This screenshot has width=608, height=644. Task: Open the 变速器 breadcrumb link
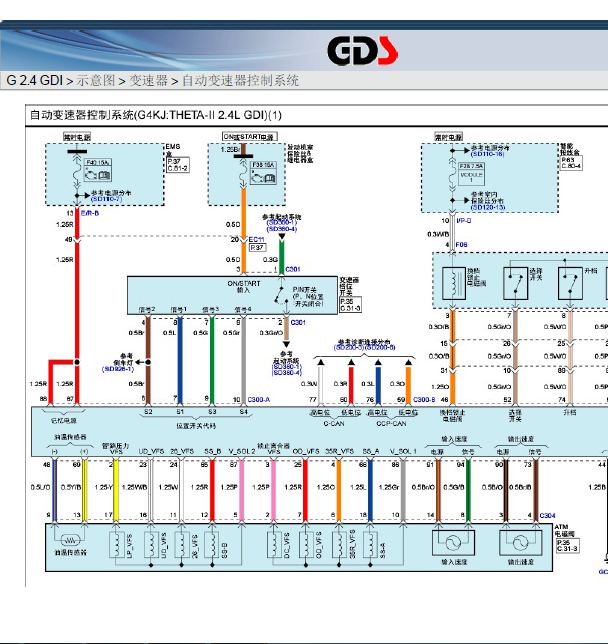pos(148,80)
